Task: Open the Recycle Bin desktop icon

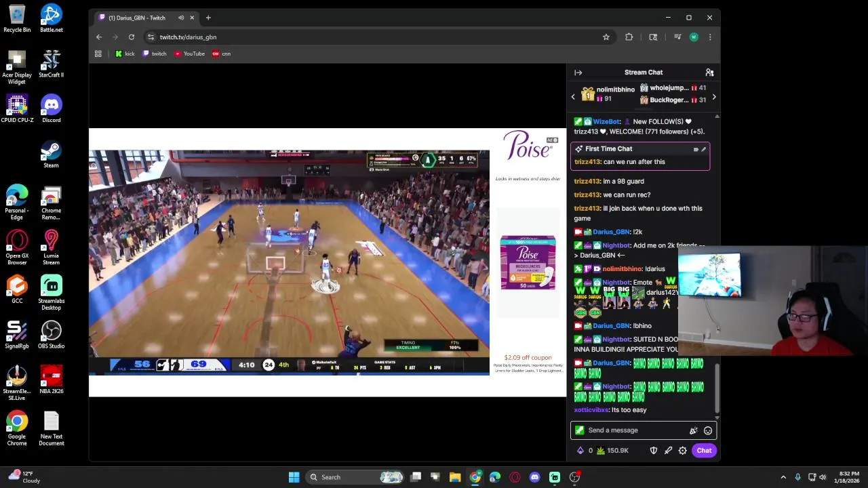Action: (17, 18)
